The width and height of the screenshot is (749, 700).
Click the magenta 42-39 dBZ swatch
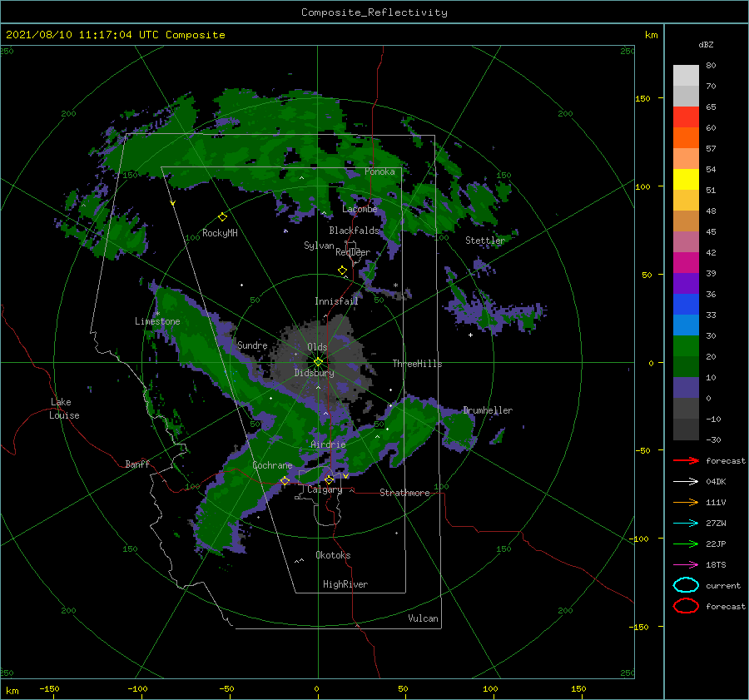[686, 263]
